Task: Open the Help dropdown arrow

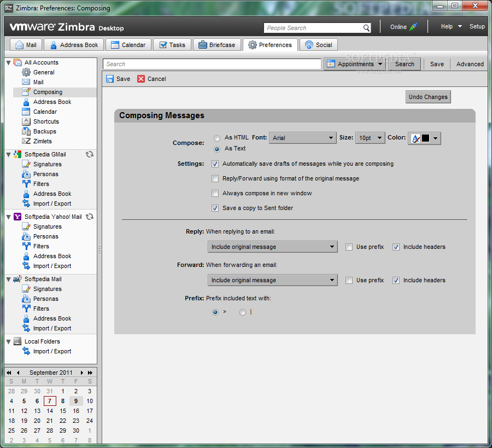Action: [x=460, y=27]
